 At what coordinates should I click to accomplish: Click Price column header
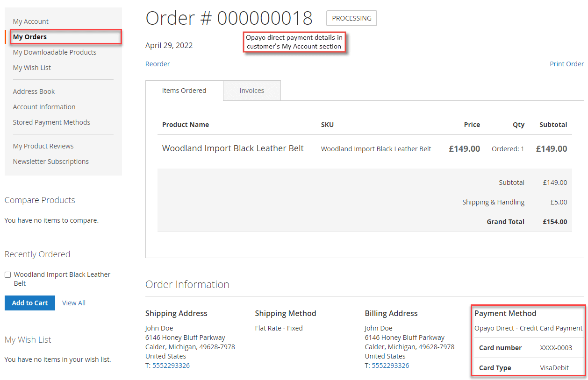click(472, 125)
